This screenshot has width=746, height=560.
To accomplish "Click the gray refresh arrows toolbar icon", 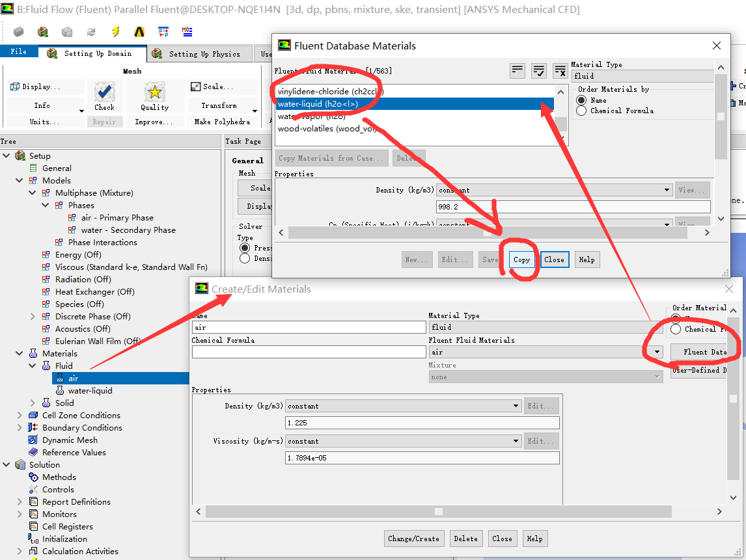I will [x=91, y=32].
